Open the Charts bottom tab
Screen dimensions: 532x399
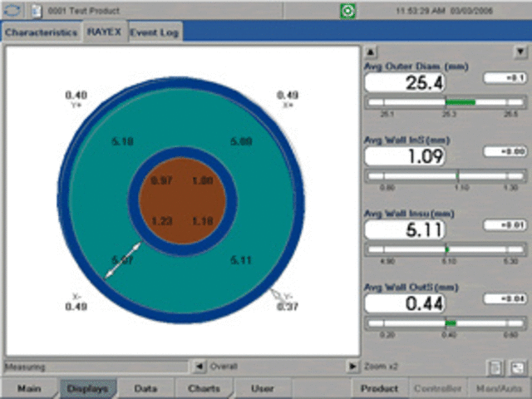click(x=204, y=388)
